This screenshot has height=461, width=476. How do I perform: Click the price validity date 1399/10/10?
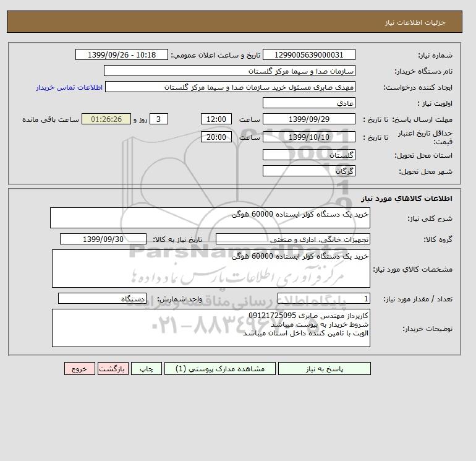(308, 137)
